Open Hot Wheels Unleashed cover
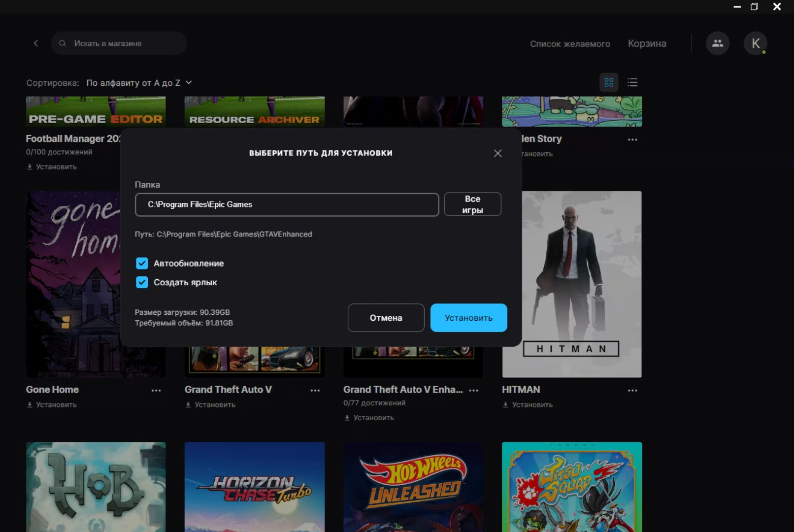 coord(413,487)
